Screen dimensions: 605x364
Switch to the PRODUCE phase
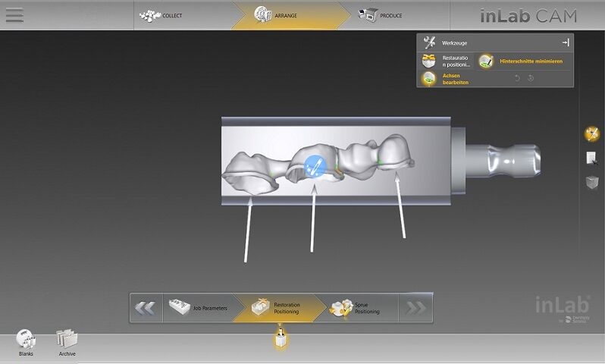tap(380, 15)
